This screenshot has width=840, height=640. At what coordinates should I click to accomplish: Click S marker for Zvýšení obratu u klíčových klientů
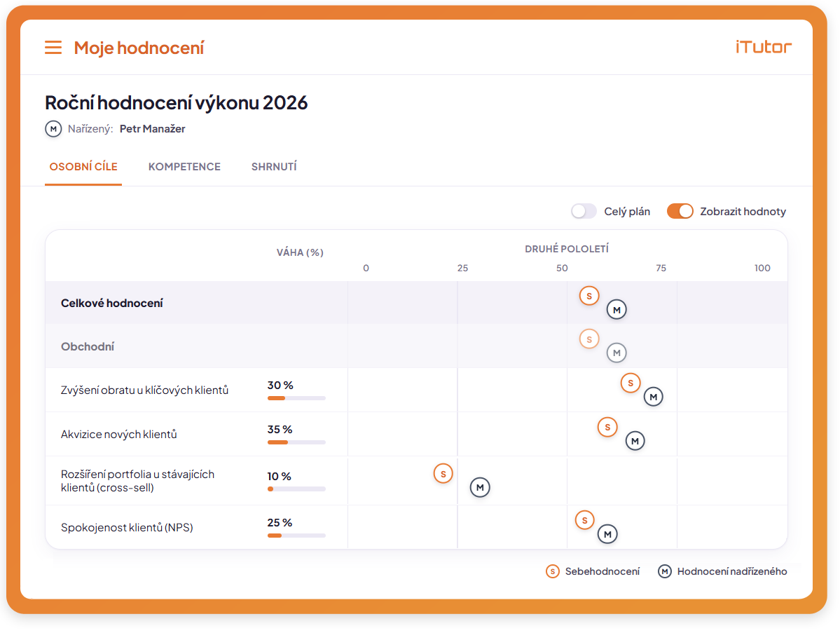click(x=631, y=383)
